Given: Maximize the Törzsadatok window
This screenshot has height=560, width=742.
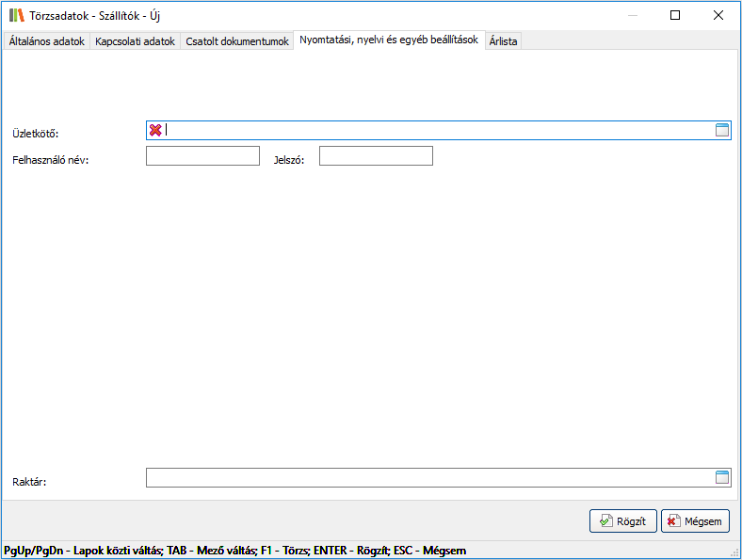Looking at the screenshot, I should 674,15.
